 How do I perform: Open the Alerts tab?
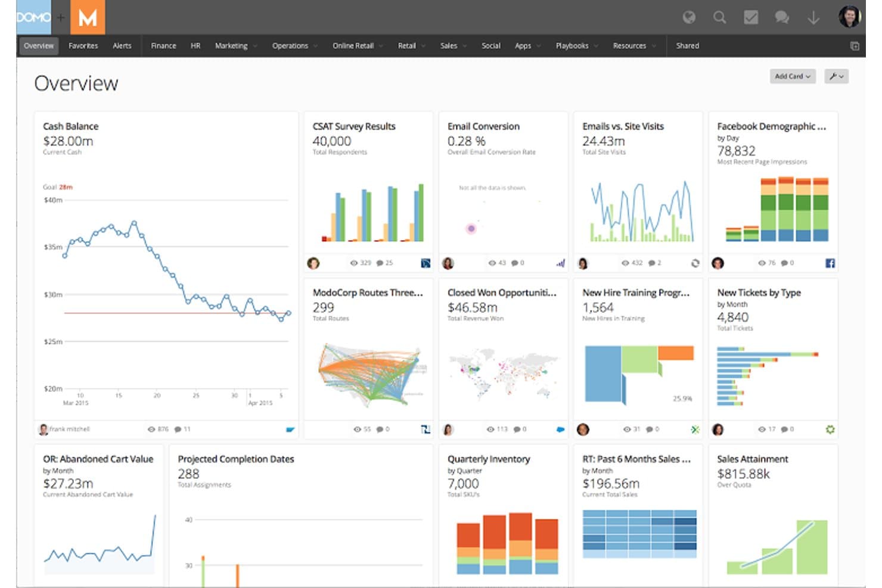[122, 46]
